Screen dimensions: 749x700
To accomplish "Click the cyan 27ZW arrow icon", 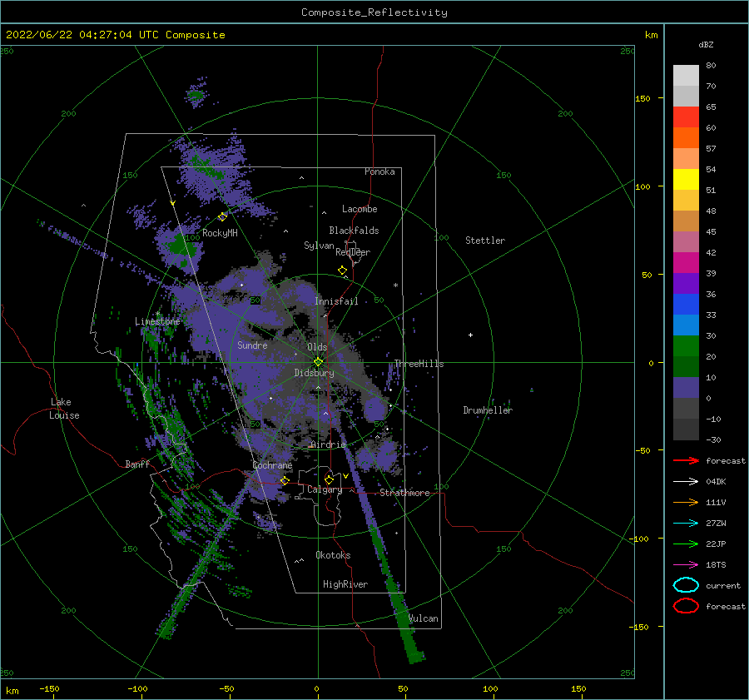I will click(686, 524).
